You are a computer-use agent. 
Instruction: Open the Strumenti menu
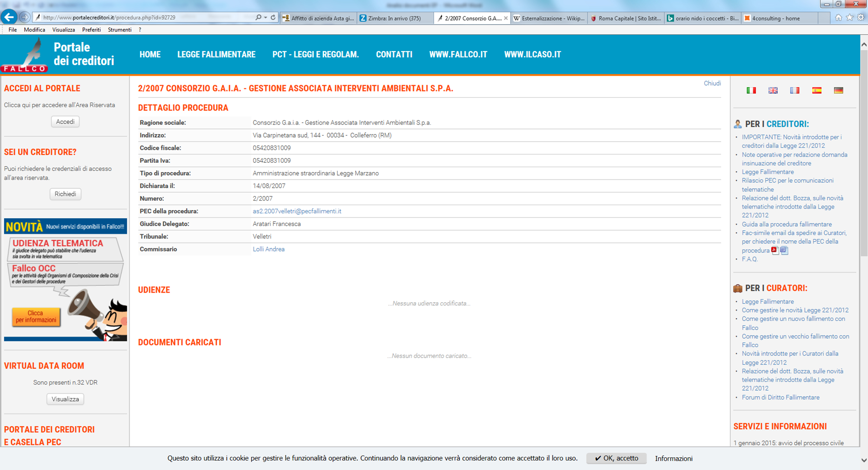(x=119, y=30)
